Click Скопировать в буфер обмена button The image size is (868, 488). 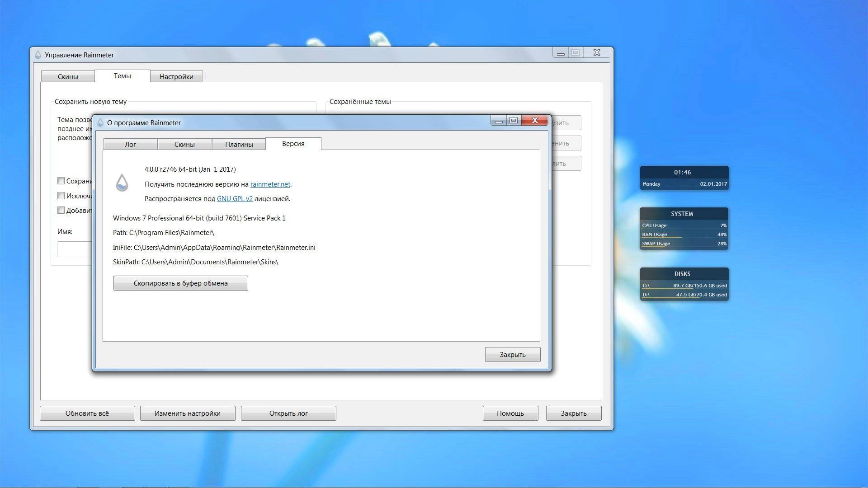(181, 283)
